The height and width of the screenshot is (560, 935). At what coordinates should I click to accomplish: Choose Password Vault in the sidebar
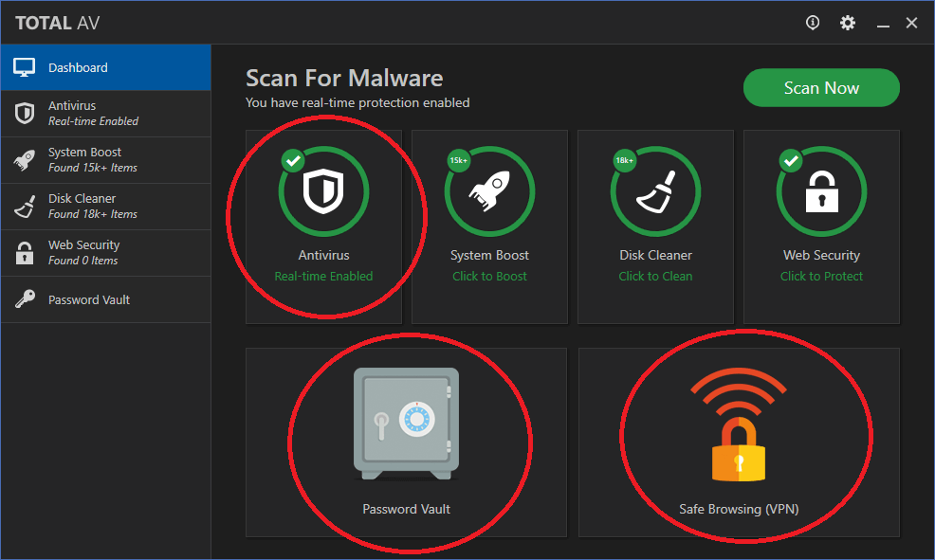point(104,300)
